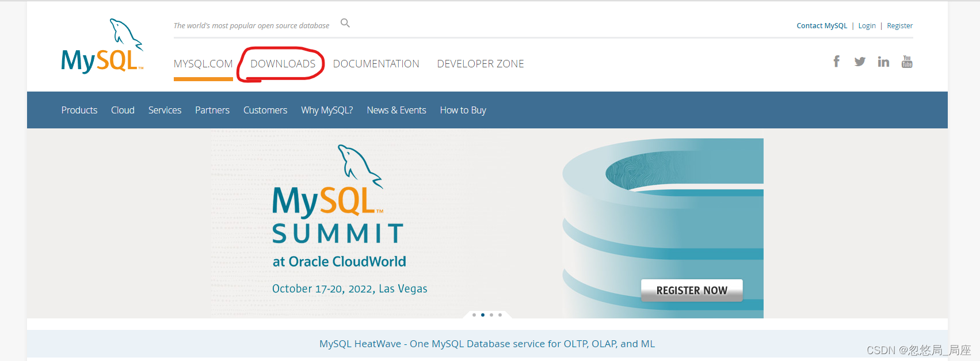Select the second carousel dot
The height and width of the screenshot is (361, 980).
pos(483,315)
